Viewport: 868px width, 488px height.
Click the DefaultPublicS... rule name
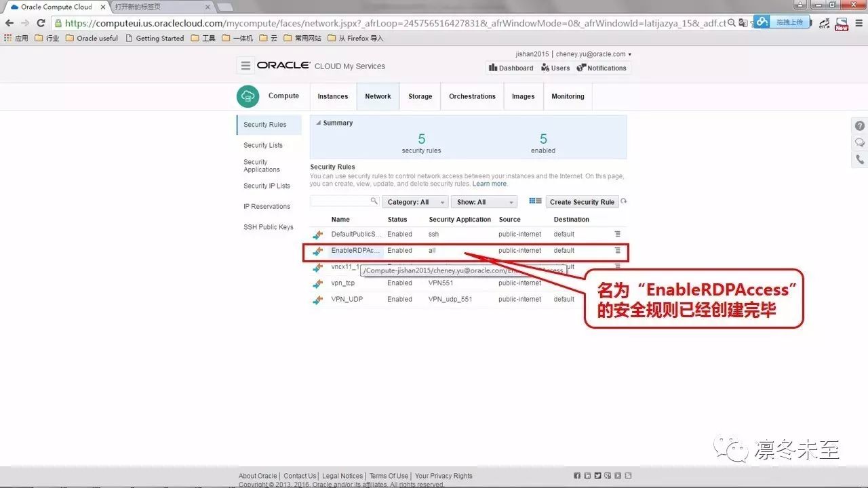click(356, 234)
